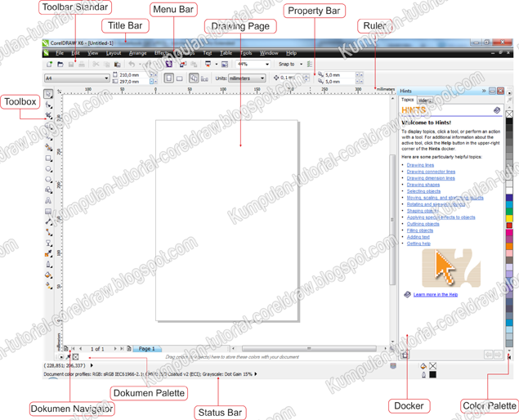Image resolution: width=519 pixels, height=420 pixels.
Task: Print using the printer icon
Action: tap(82, 65)
